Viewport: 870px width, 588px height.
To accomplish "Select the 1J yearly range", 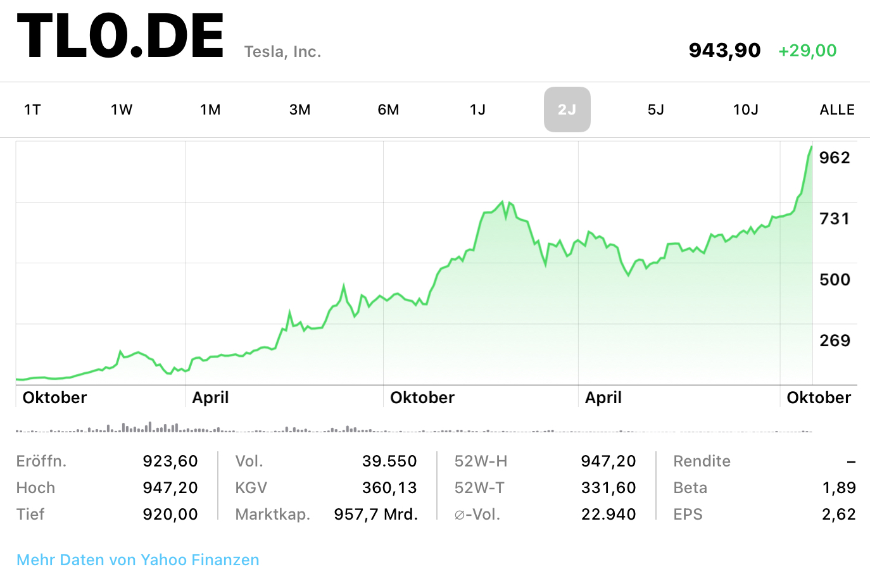I will (477, 109).
